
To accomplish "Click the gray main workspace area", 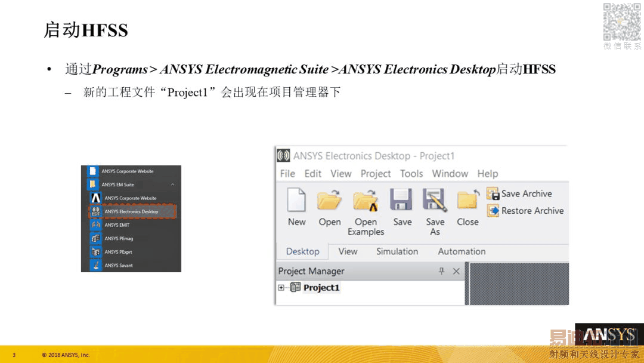I will coord(519,284).
